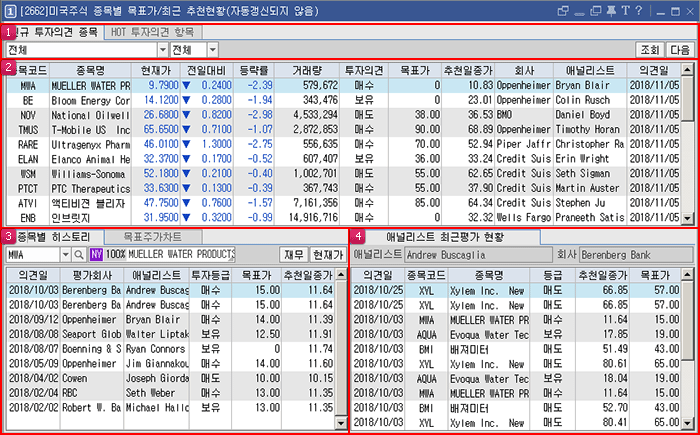
Task: Click the down arrow of history table scrollbar
Action: click(342, 422)
